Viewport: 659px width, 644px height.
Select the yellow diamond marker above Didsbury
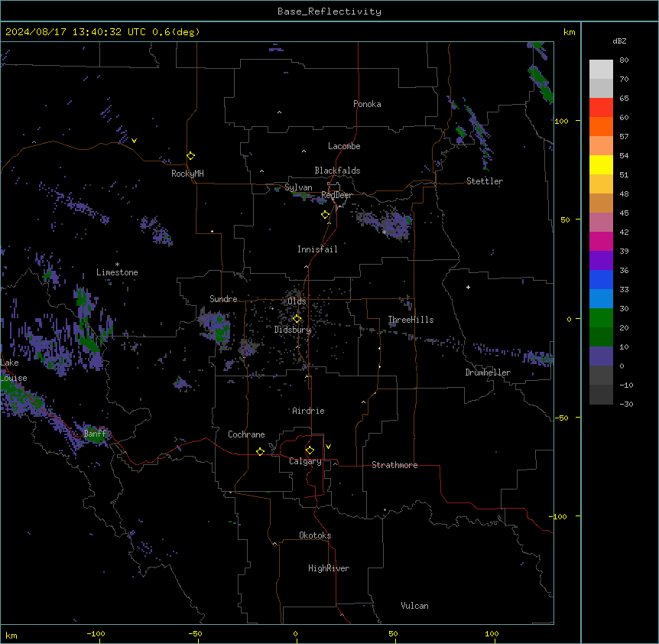[x=297, y=319]
